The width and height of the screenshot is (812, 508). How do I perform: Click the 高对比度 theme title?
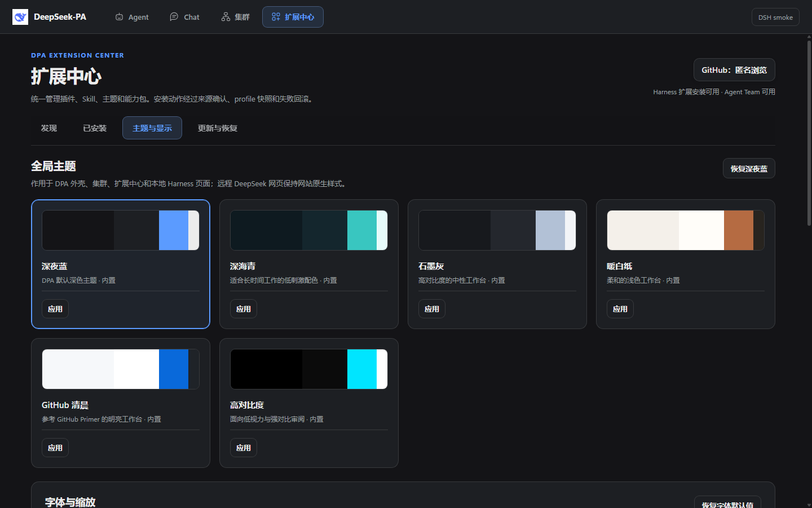pos(247,405)
